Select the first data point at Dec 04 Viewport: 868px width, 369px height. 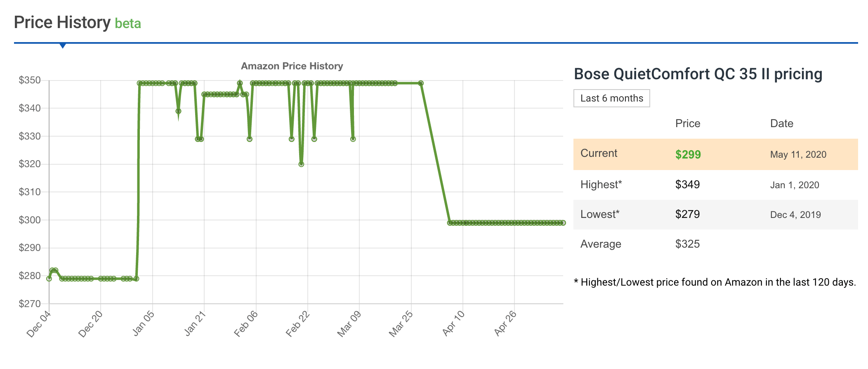point(49,279)
